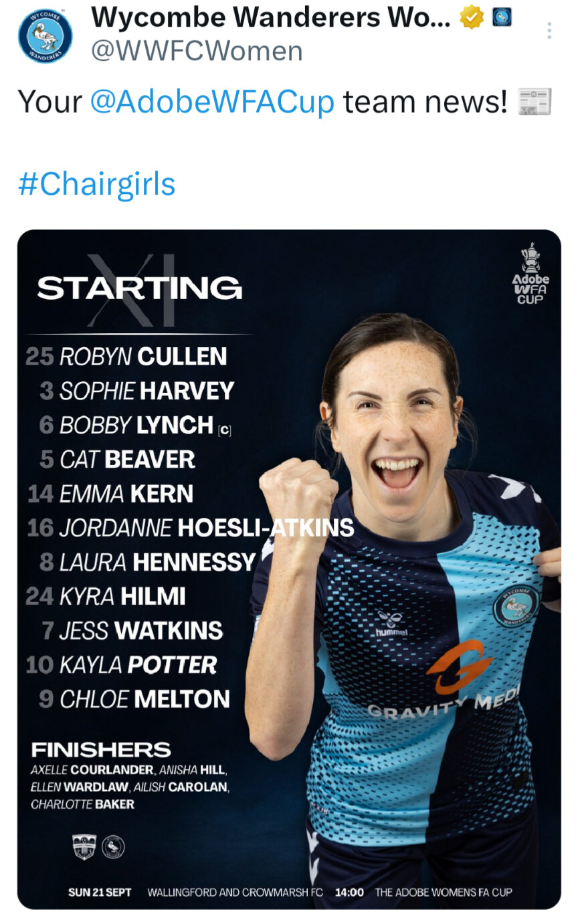The image size is (578, 924).
Task: Click the hummel logo on the jersey
Action: coord(391,624)
